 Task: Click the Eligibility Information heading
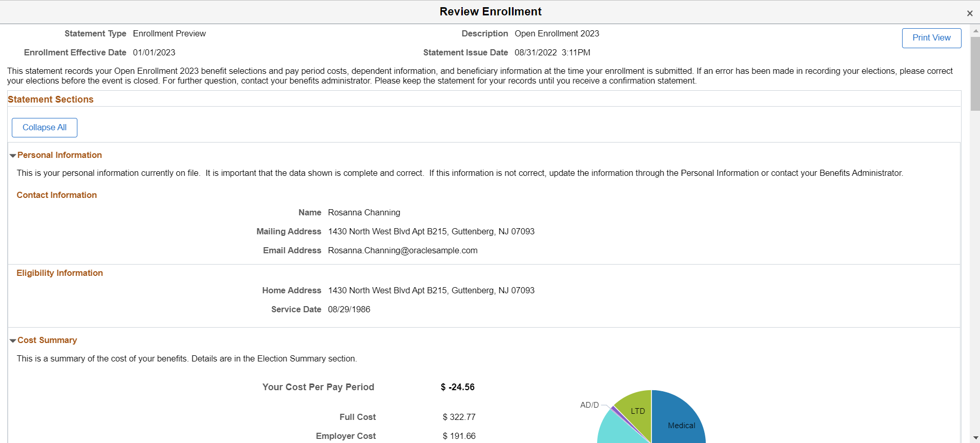click(60, 273)
